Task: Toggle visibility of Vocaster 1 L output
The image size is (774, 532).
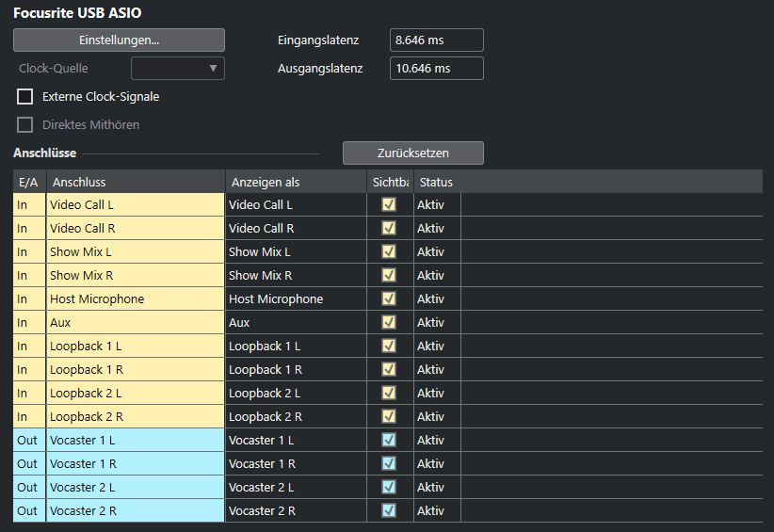Action: coord(389,440)
